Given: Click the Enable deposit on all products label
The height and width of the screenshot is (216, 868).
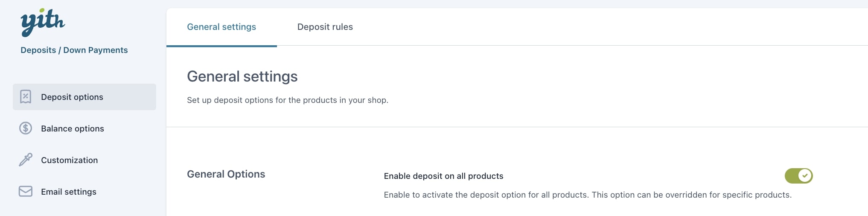Looking at the screenshot, I should point(443,176).
